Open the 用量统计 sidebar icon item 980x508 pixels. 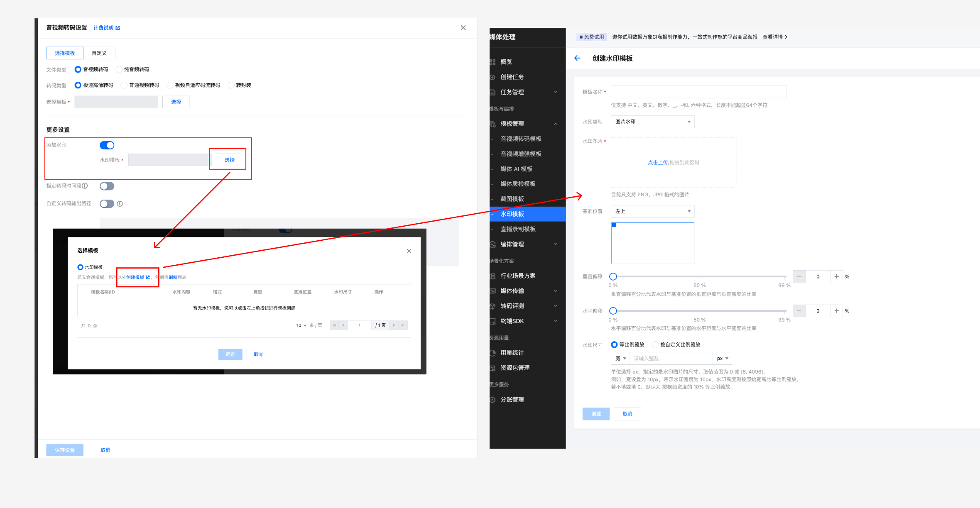coord(493,353)
